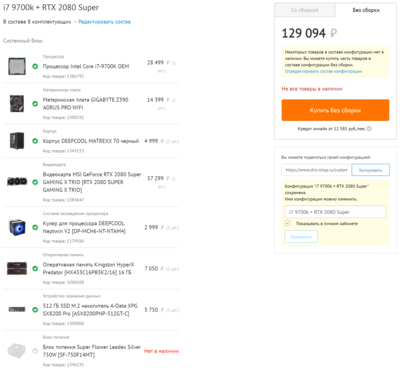
Task: Click green check icon beside Kingston HyperX memory
Action: [35, 268]
